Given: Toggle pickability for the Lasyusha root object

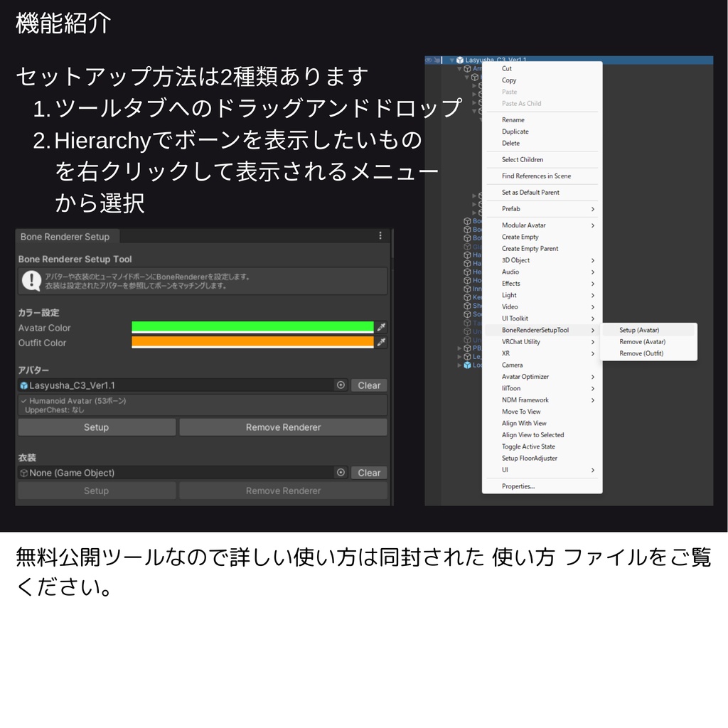Looking at the screenshot, I should click(x=437, y=60).
